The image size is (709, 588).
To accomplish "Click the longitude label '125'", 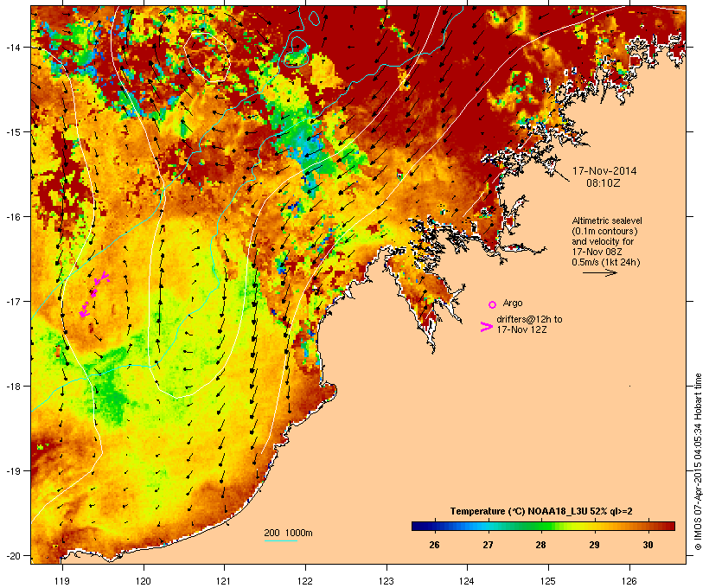I will 548,581.
